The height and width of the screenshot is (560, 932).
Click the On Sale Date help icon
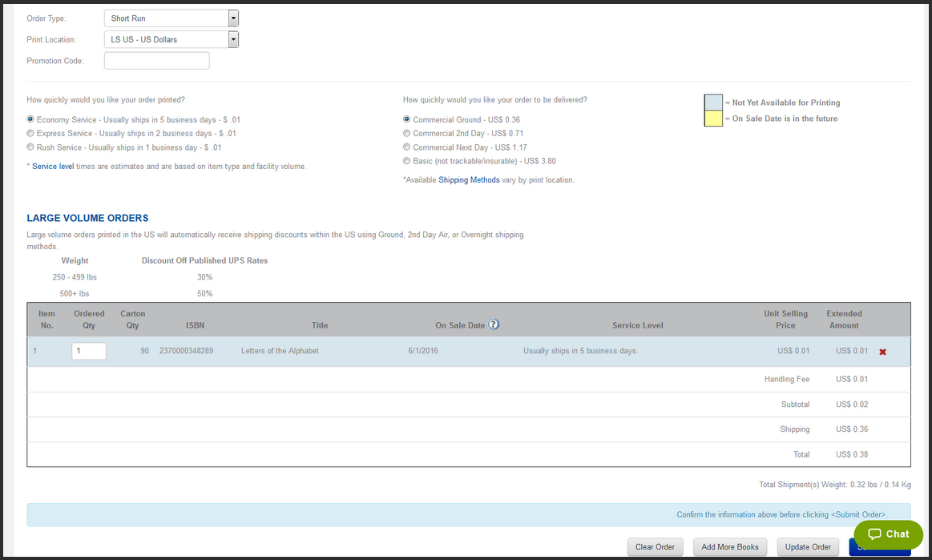coord(494,324)
